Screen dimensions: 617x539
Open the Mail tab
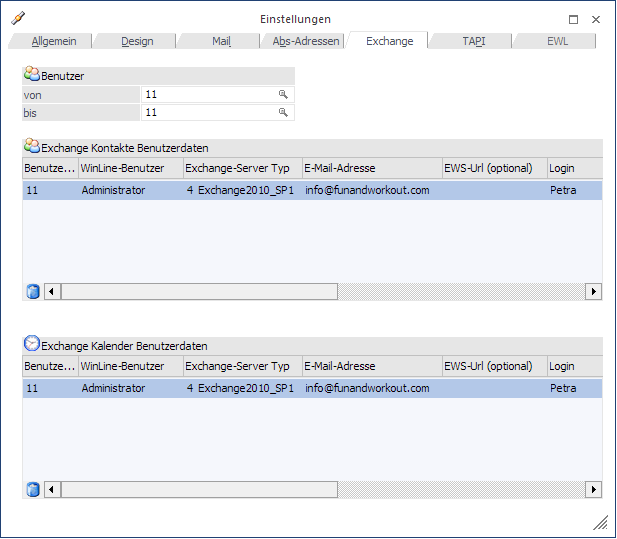click(x=221, y=41)
